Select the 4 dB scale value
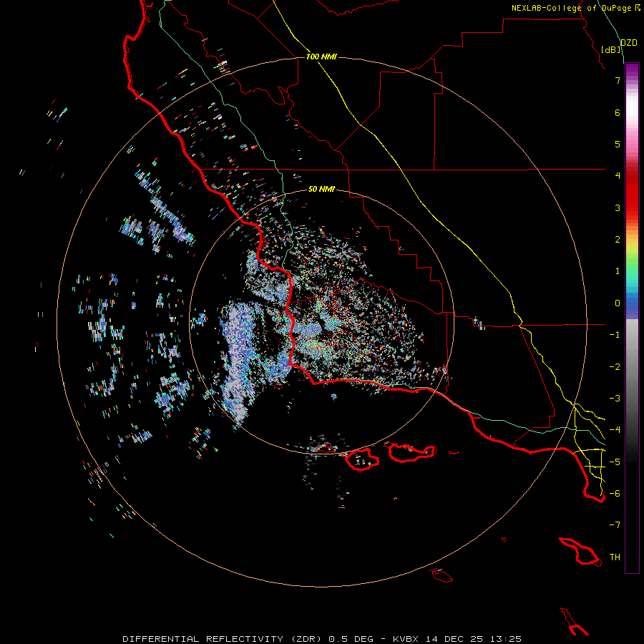 (618, 176)
